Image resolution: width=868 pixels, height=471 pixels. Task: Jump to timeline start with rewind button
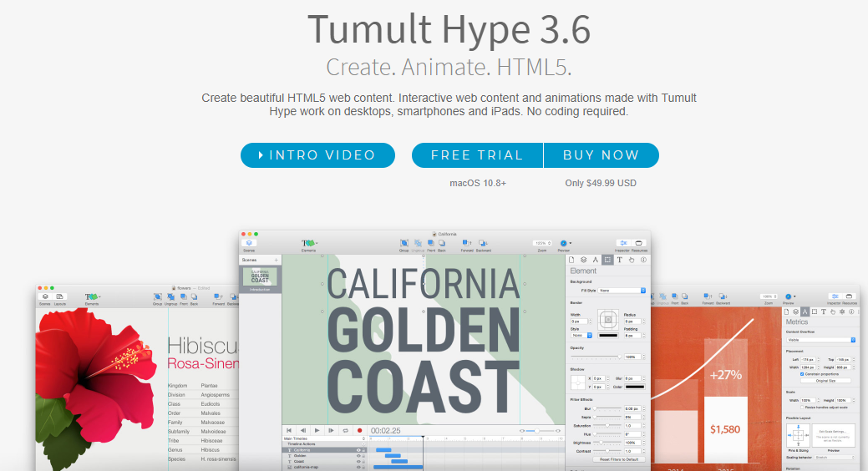tap(289, 431)
